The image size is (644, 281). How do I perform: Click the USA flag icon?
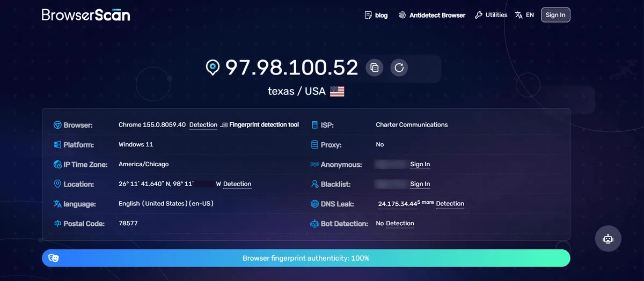pos(337,92)
